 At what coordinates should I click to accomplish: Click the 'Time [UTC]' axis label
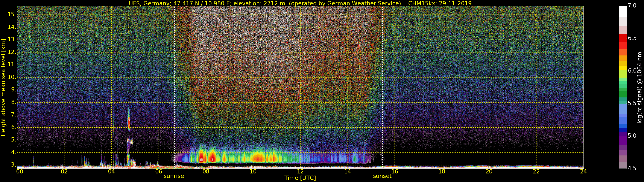click(x=300, y=178)
